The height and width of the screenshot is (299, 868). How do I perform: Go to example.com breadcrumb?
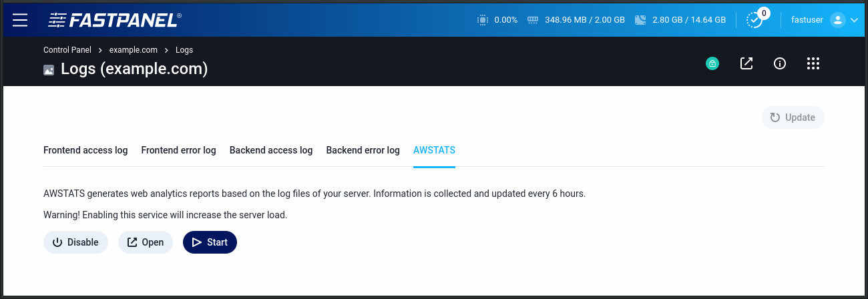click(134, 50)
